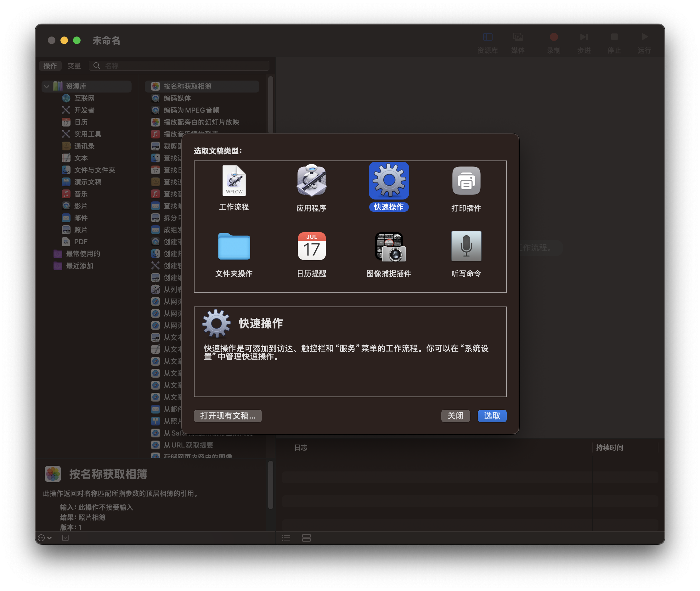
Task: Click the 录制 record toolbar icon
Action: coord(554,37)
